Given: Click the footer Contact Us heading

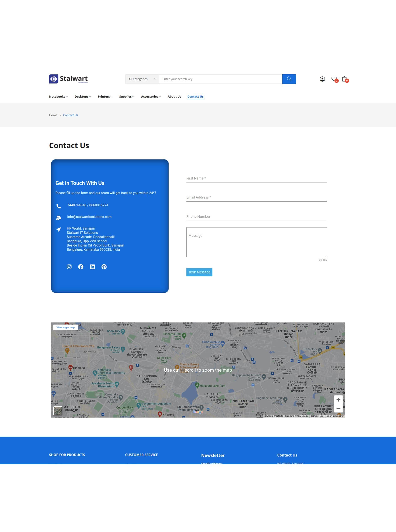Looking at the screenshot, I should tap(287, 455).
